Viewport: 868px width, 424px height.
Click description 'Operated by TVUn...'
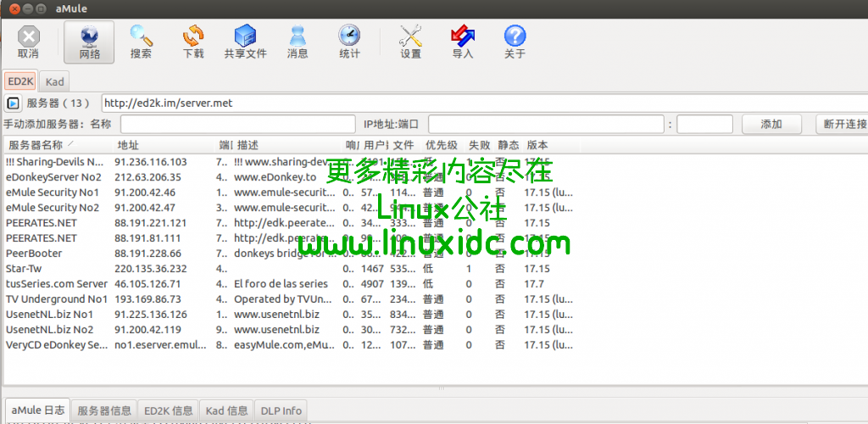pyautogui.click(x=283, y=298)
